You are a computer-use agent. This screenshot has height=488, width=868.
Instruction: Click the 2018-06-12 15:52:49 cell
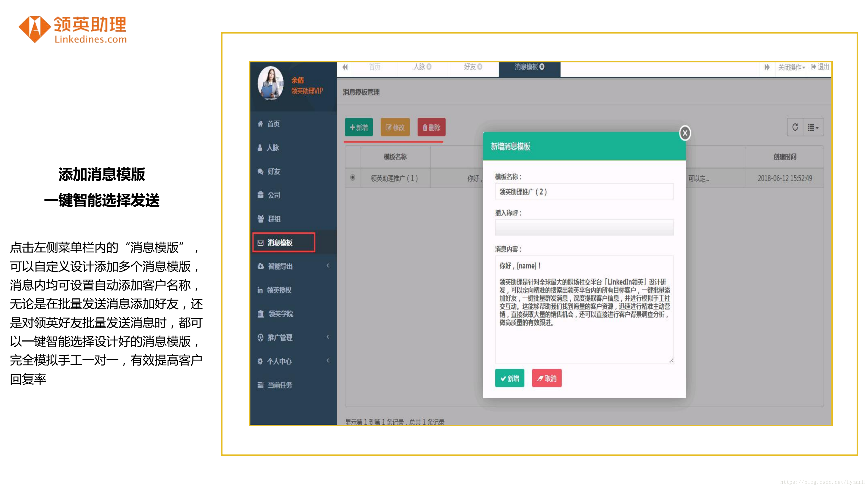tap(785, 178)
